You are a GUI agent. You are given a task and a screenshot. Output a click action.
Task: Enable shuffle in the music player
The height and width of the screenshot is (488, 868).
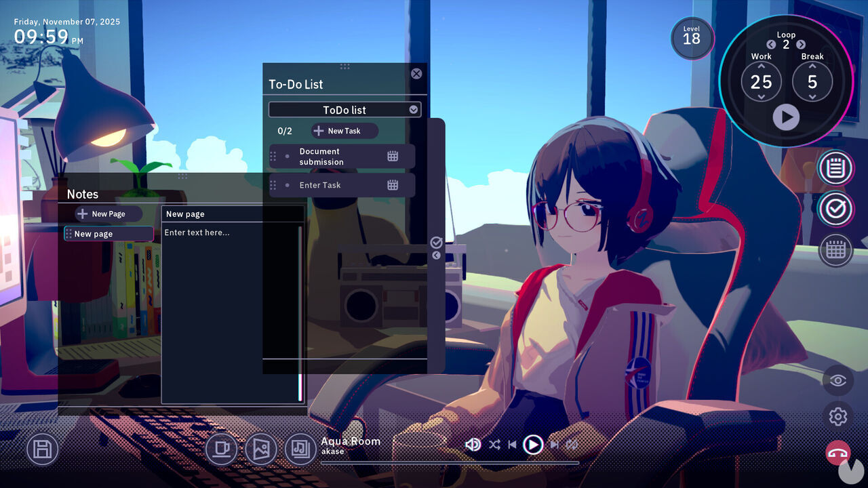click(494, 445)
